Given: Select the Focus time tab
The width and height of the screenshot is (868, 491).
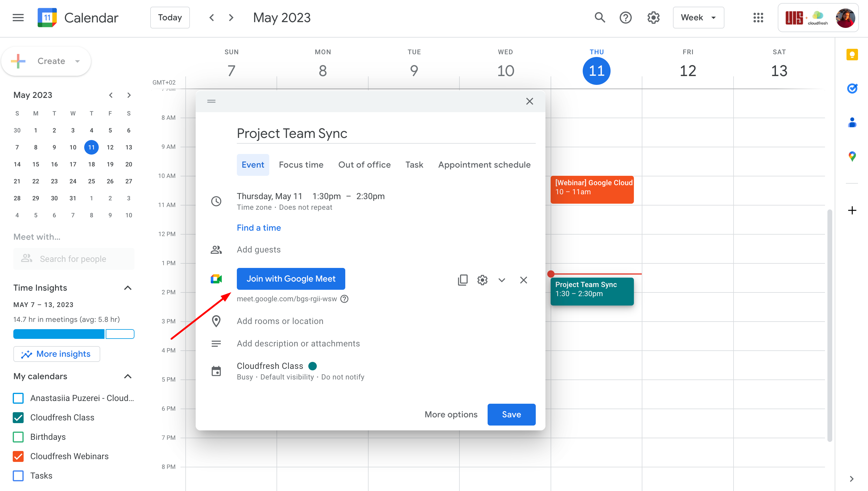Looking at the screenshot, I should pyautogui.click(x=301, y=165).
